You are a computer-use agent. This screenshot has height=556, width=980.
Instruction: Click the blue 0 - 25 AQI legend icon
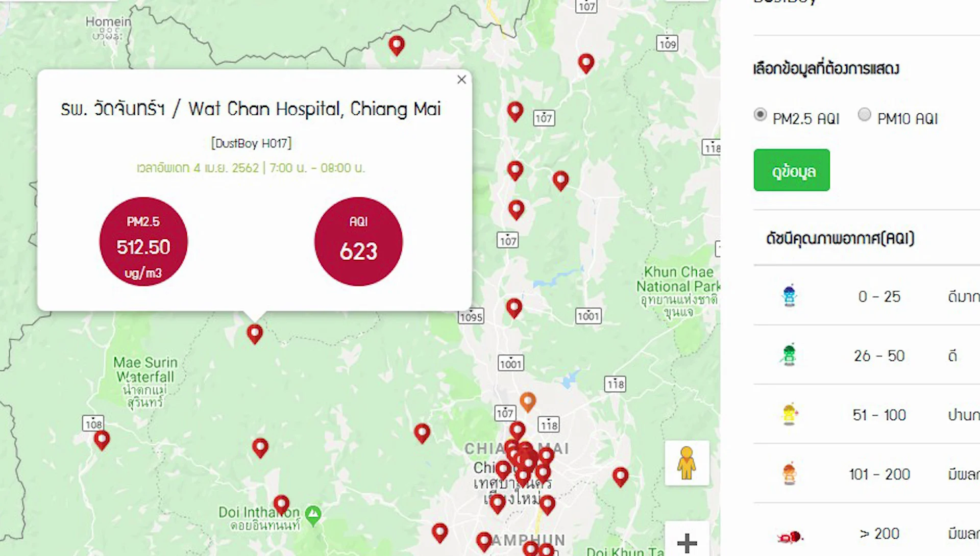(789, 295)
